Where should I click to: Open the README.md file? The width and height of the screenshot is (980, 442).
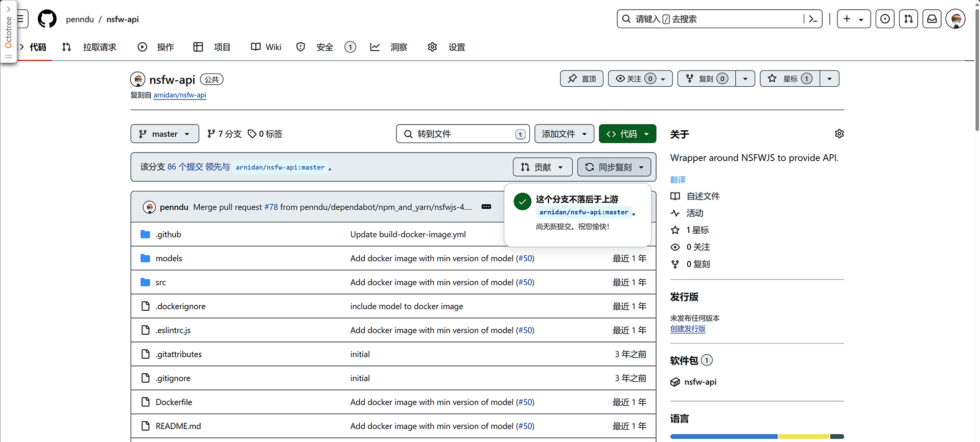[178, 426]
